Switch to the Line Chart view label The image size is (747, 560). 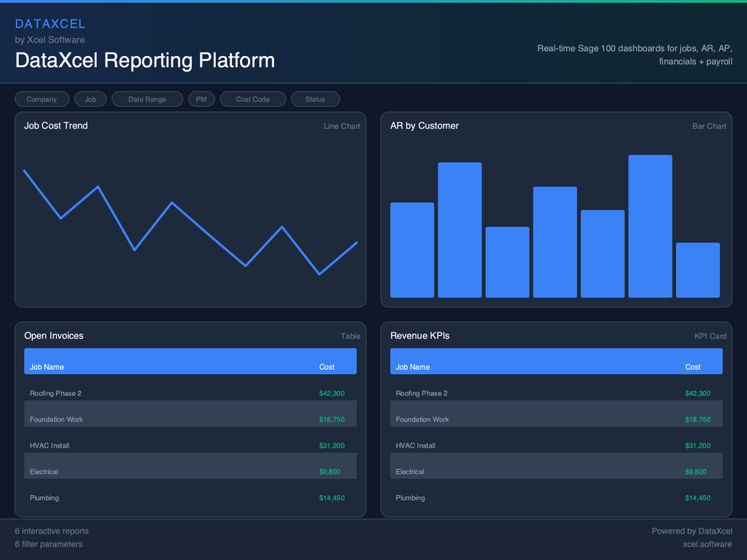pos(341,125)
